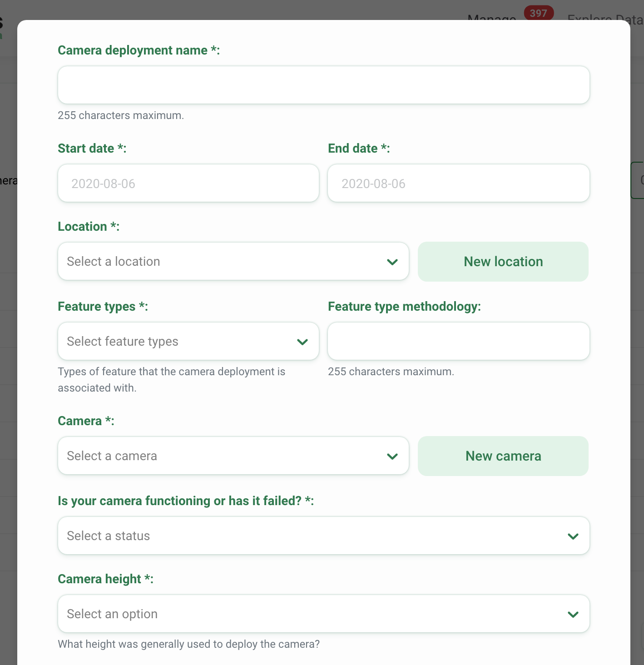Click 'Types of feature' help text

(x=172, y=380)
